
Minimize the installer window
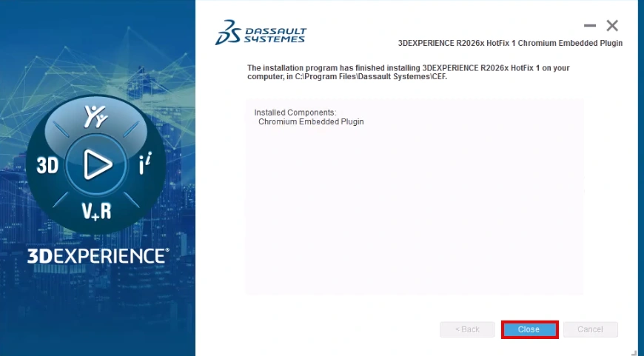(x=590, y=25)
